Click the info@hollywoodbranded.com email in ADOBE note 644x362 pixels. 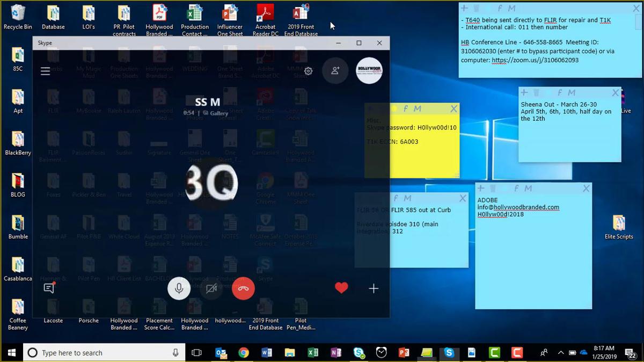click(518, 207)
